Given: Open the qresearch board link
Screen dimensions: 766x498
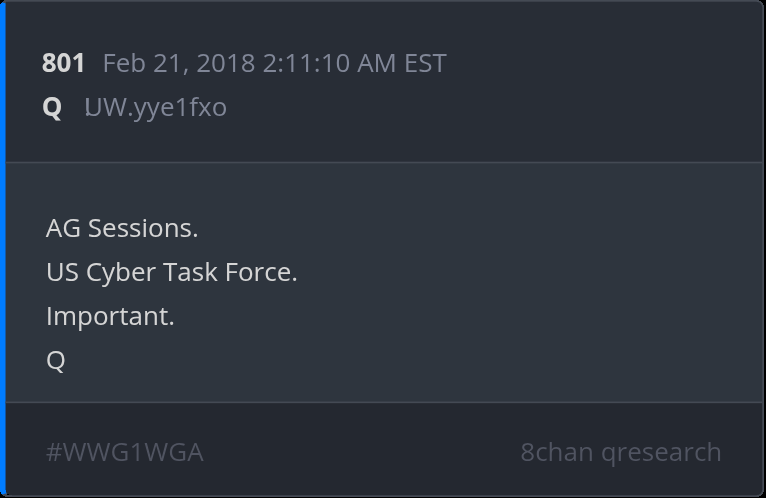Looking at the screenshot, I should tap(661, 452).
